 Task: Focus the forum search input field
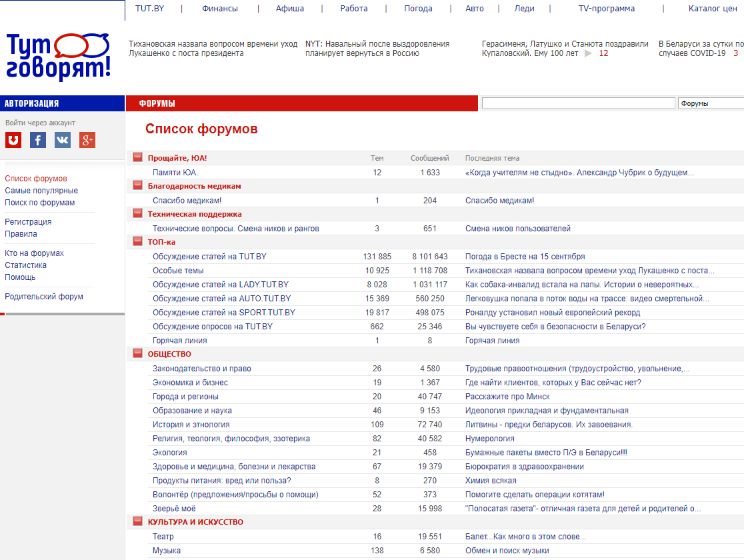579,103
